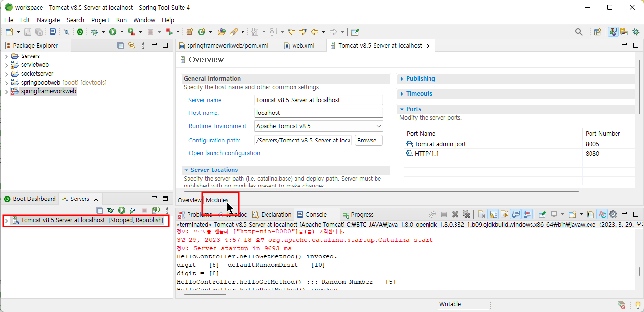644x312 pixels.
Task: Click the toolbar search magnifier icon
Action: click(x=579, y=32)
